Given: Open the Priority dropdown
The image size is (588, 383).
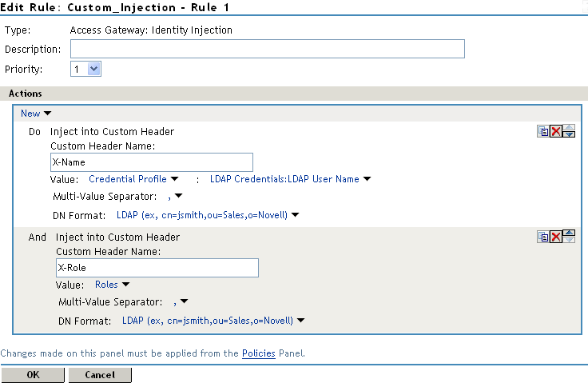Looking at the screenshot, I should coord(86,70).
